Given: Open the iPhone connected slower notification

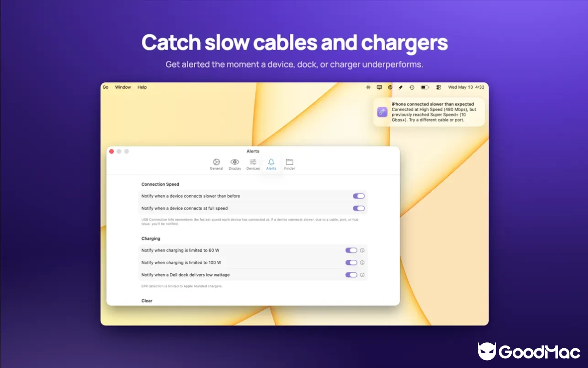Looking at the screenshot, I should 429,112.
